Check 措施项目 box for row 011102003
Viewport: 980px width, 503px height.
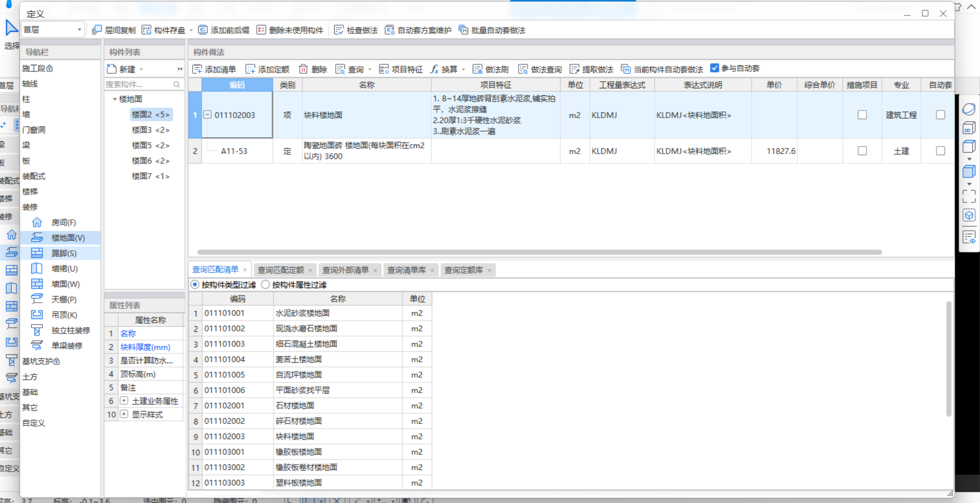[x=862, y=115]
